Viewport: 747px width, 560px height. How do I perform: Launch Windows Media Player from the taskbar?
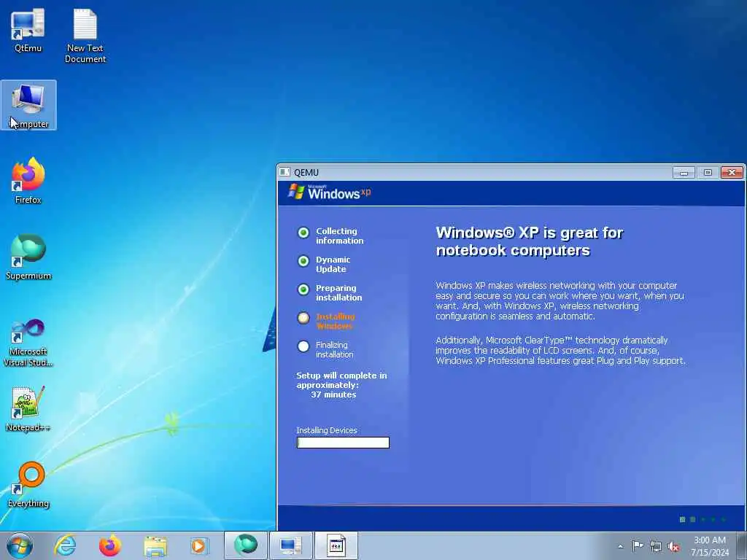pyautogui.click(x=199, y=545)
